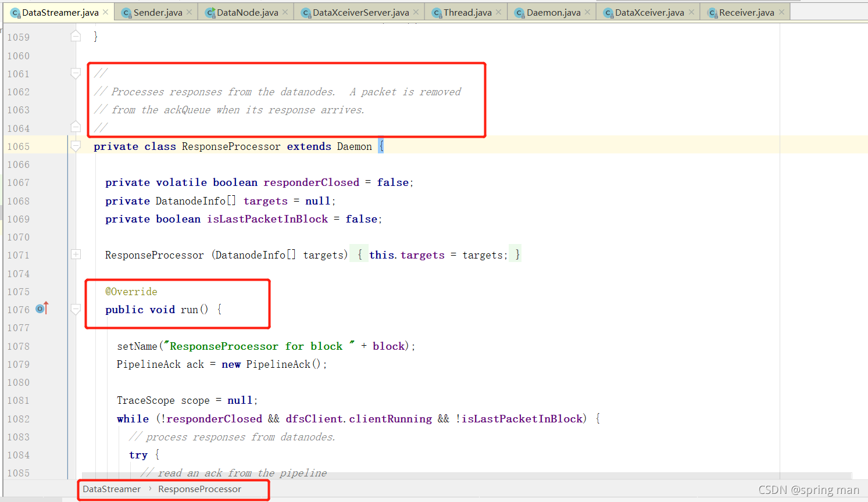The image size is (868, 502).
Task: Click the horizontal scrollbar below the code
Action: tap(466, 476)
